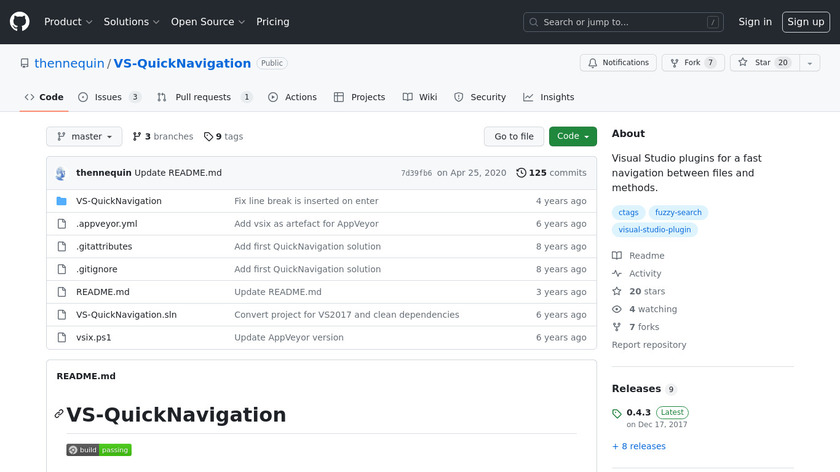
Task: Click thennequin's avatar in the commit bar
Action: tap(61, 173)
